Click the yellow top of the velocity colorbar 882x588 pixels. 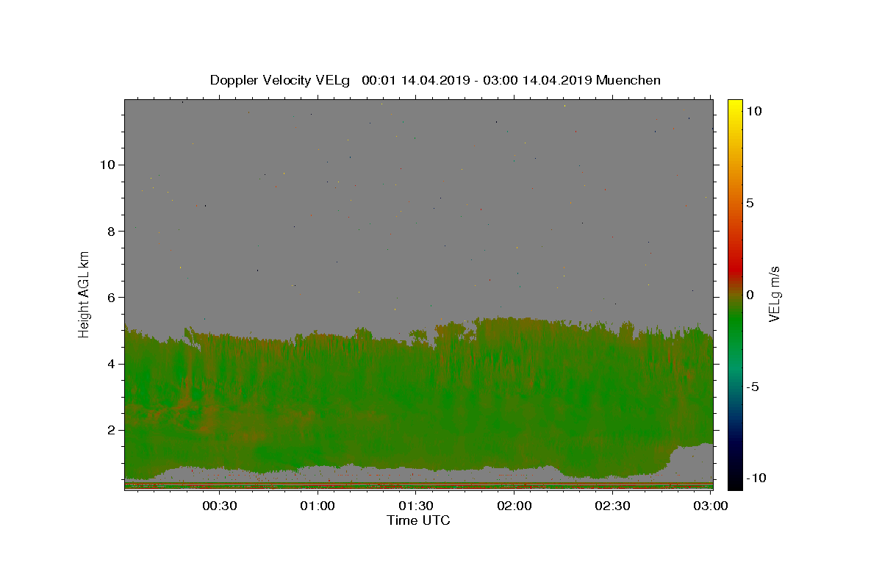735,104
